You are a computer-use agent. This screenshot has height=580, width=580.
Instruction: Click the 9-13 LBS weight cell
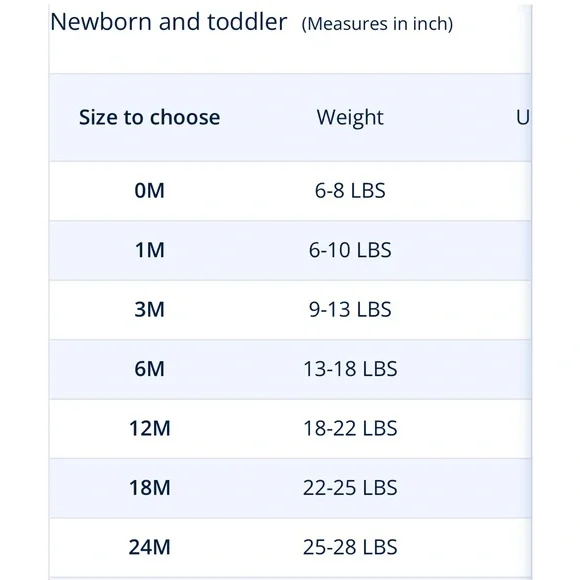(x=350, y=310)
